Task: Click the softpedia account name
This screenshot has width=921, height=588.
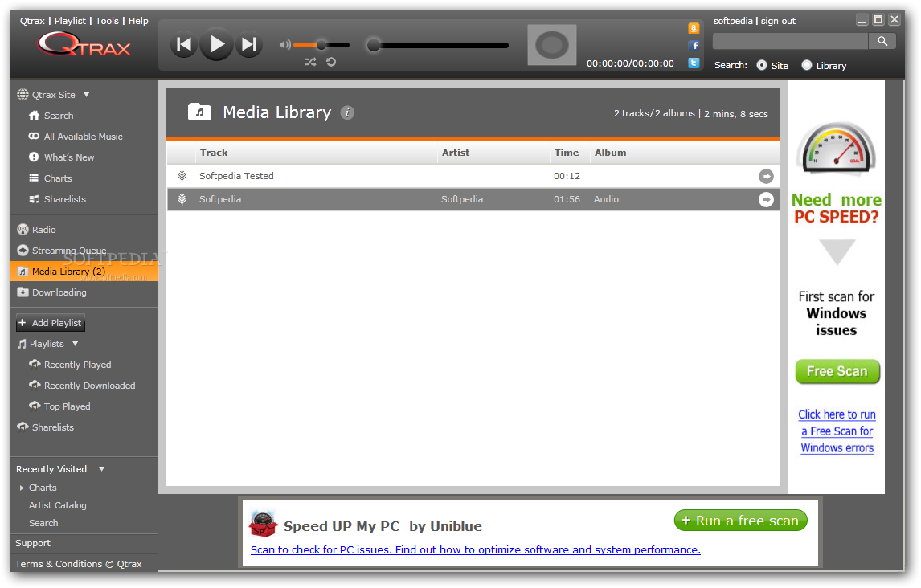Action: [733, 21]
